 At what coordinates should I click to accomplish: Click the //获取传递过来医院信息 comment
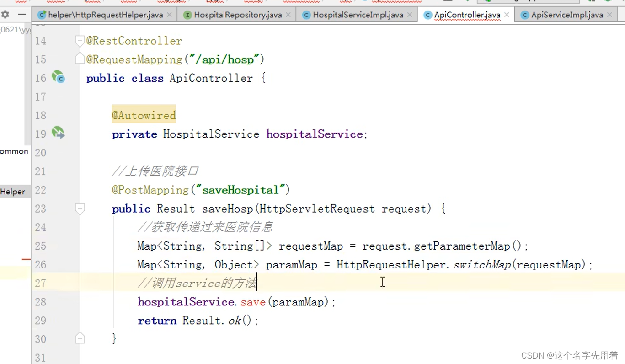coord(205,227)
